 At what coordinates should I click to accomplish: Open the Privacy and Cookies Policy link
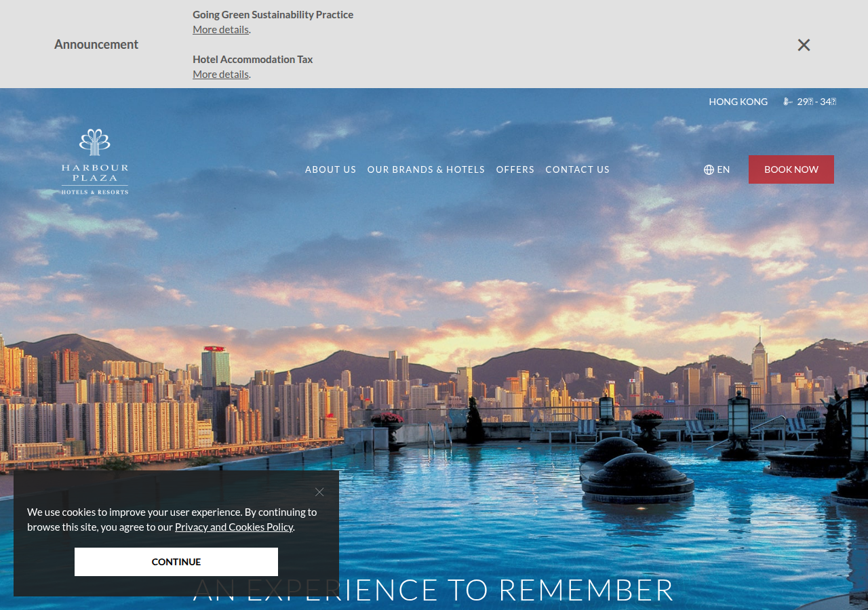coord(234,527)
